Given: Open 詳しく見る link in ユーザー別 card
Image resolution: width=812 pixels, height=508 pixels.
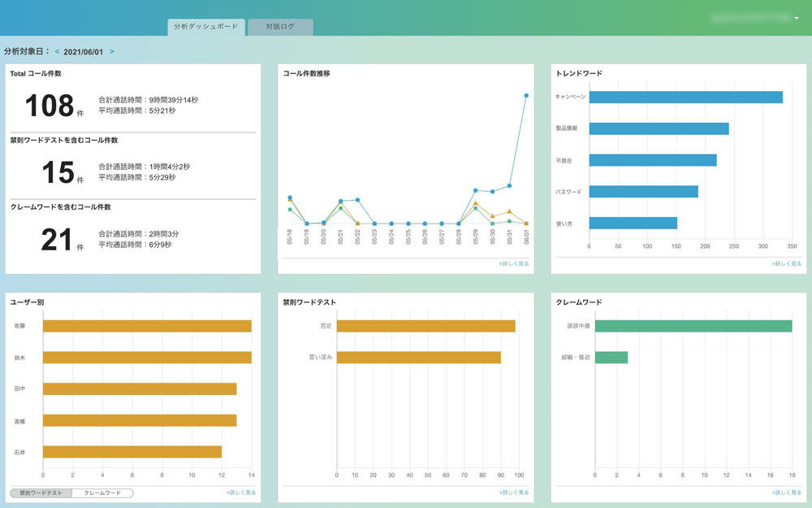Looking at the screenshot, I should tap(241, 493).
